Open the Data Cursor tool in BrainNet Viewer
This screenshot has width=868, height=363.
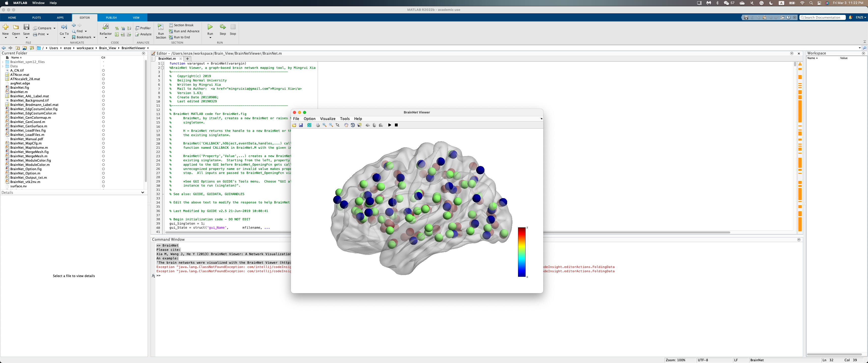pos(360,125)
